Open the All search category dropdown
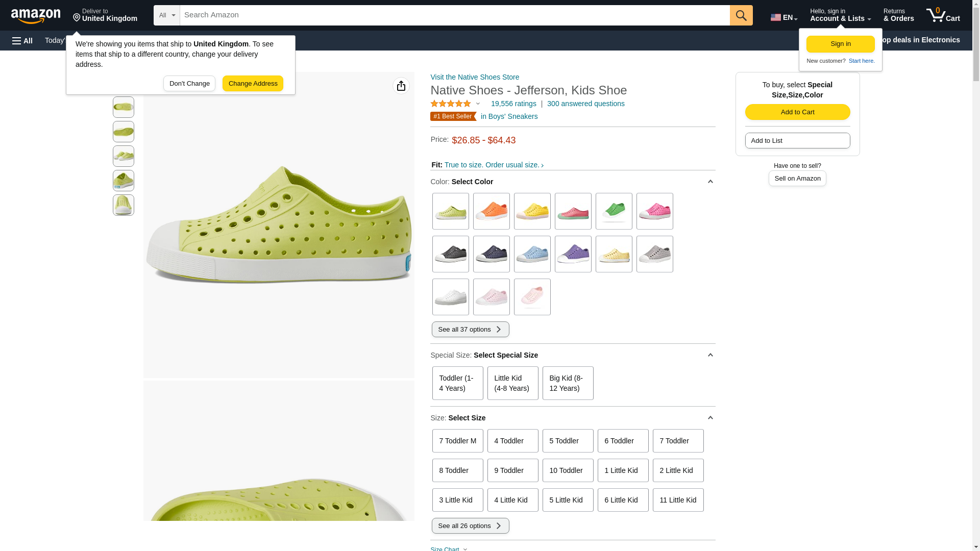980x551 pixels. (x=166, y=15)
